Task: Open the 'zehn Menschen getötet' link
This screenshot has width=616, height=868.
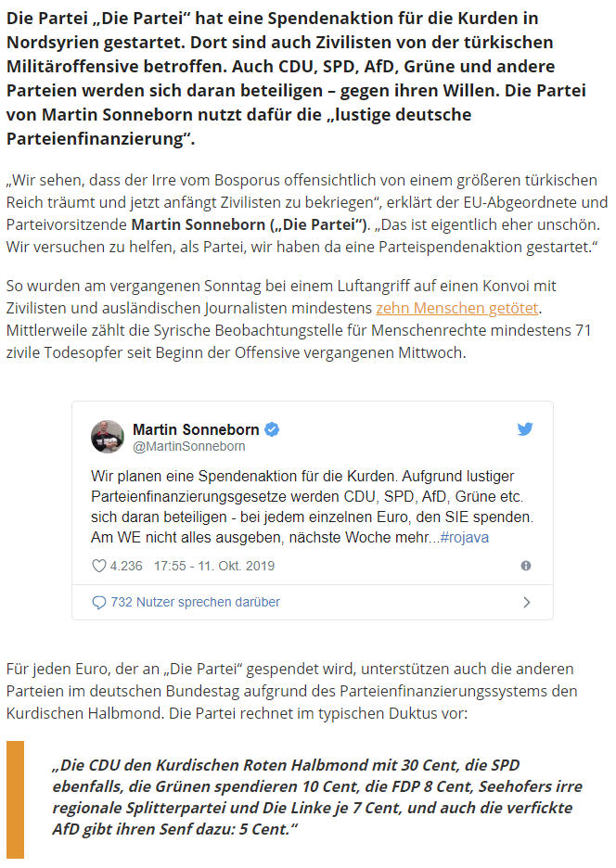Action: tap(457, 308)
